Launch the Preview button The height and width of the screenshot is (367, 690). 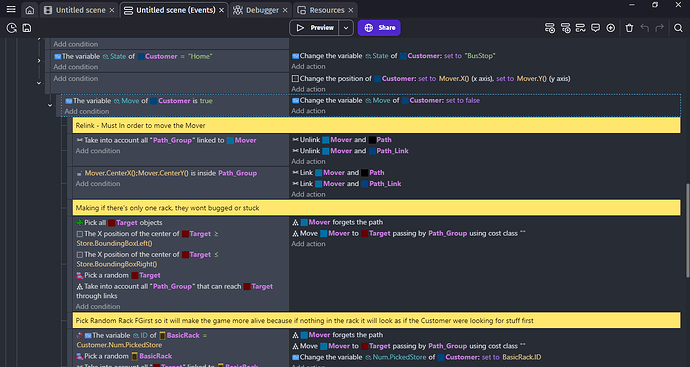pos(314,28)
